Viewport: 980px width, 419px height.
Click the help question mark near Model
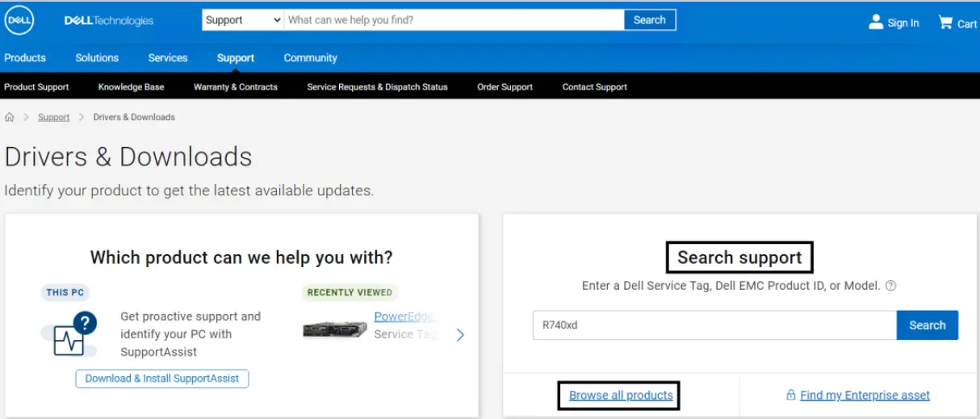(890, 286)
